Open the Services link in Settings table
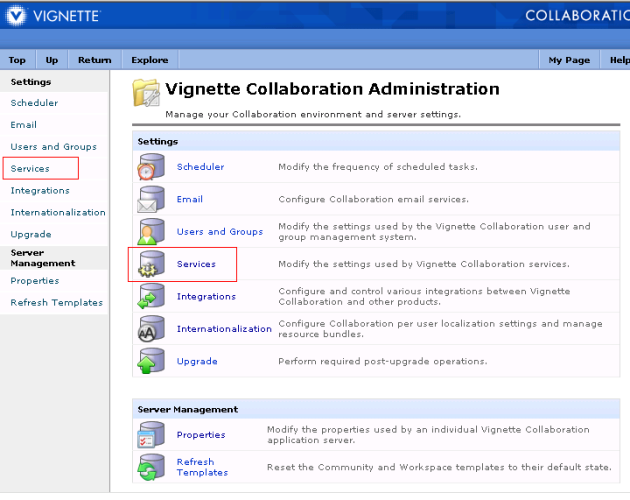 click(x=196, y=264)
